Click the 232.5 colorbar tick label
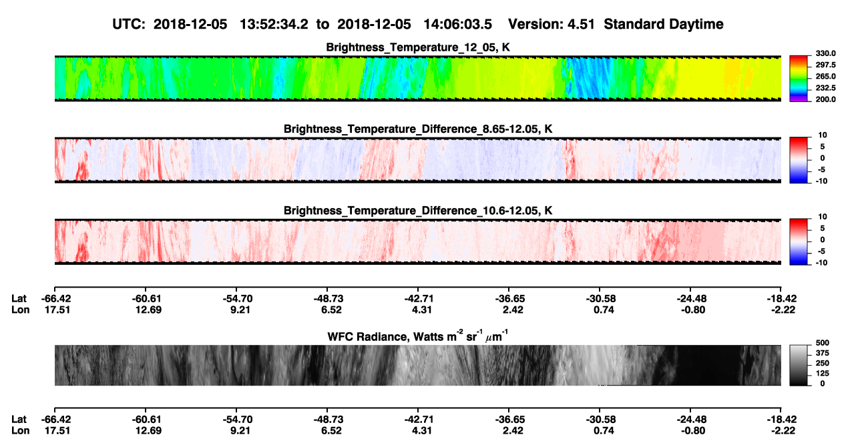Image resolution: width=868 pixels, height=445 pixels. click(x=826, y=87)
